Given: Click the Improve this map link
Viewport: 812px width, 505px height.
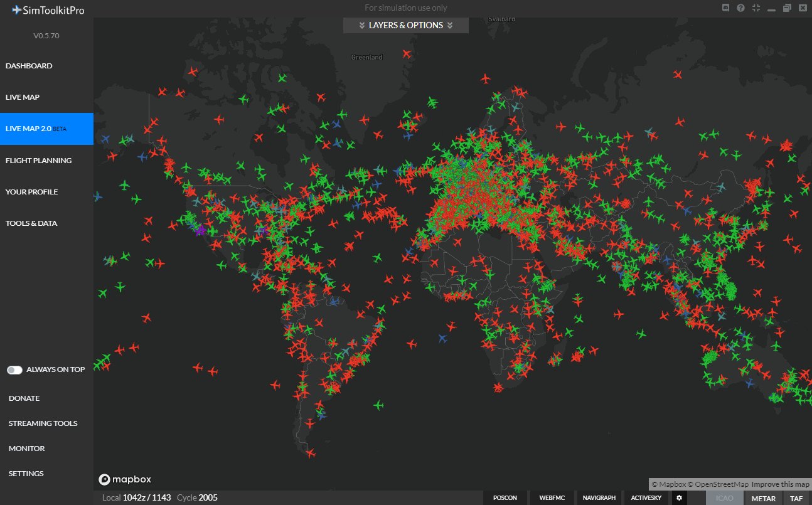Looking at the screenshot, I should 780,484.
